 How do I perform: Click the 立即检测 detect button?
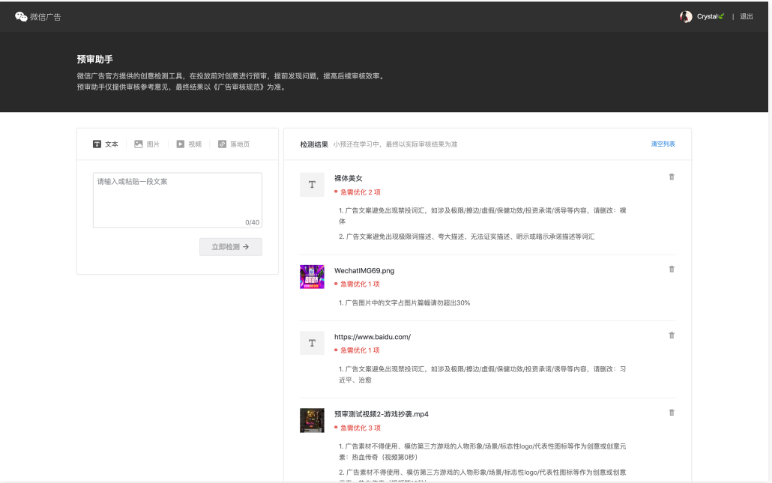[230, 247]
